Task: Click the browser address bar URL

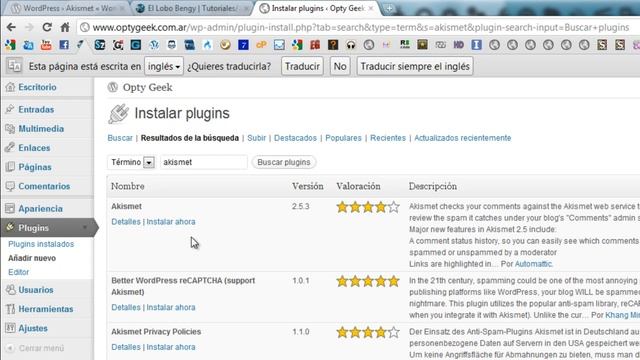Action: click(x=360, y=27)
